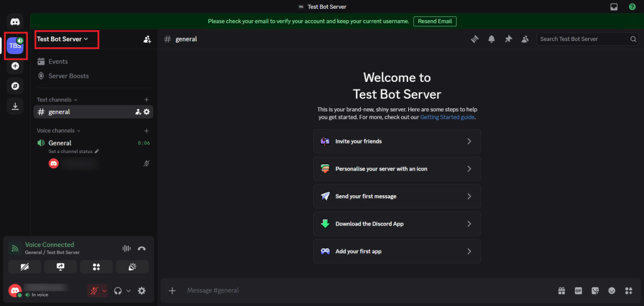This screenshot has height=306, width=644.
Task: Open the emoji picker icon
Action: 612,291
